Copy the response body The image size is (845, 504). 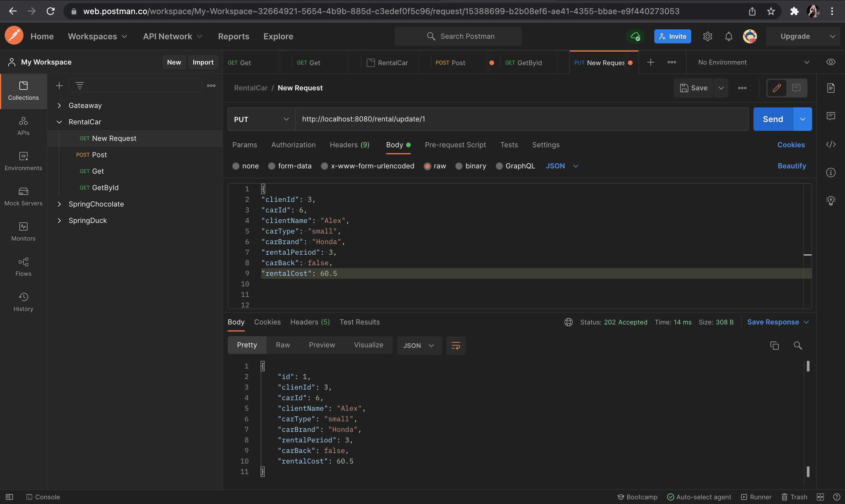774,345
